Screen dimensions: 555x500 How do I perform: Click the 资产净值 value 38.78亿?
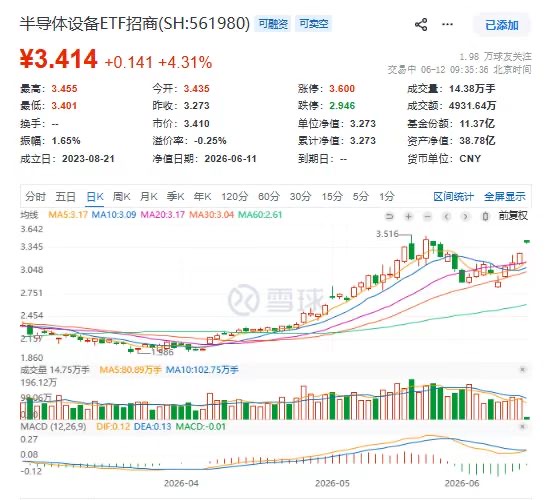477,141
